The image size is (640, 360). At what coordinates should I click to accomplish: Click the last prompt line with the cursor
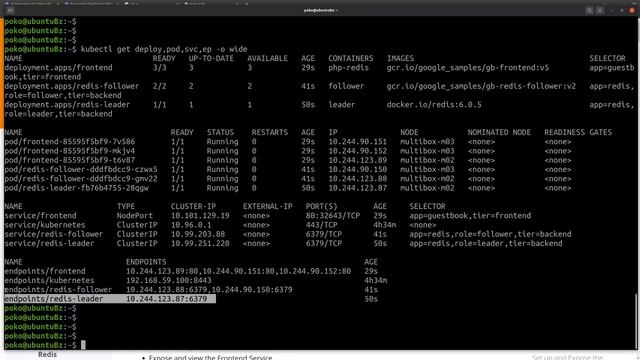[x=45, y=345]
